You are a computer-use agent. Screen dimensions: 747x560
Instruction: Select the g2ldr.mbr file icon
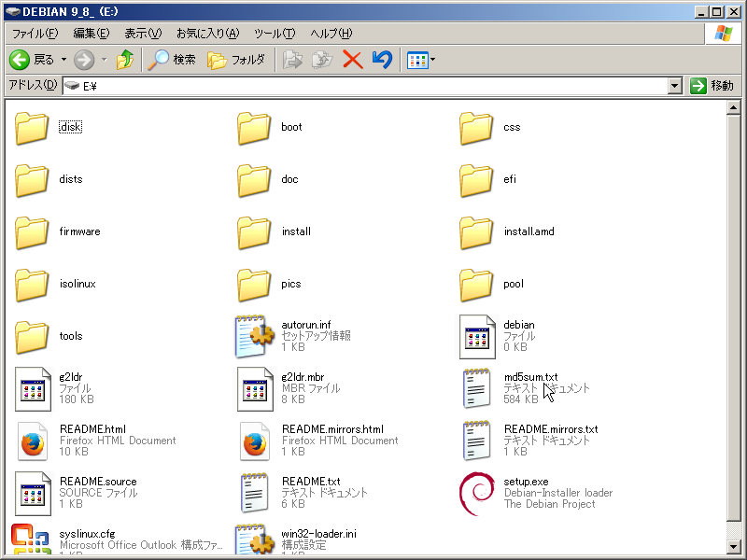coord(255,389)
